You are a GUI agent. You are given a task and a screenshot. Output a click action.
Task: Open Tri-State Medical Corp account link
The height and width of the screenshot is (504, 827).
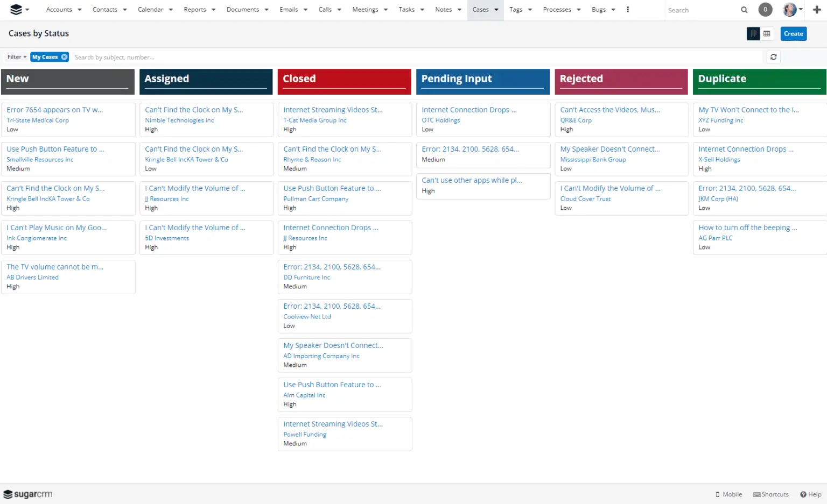click(38, 120)
